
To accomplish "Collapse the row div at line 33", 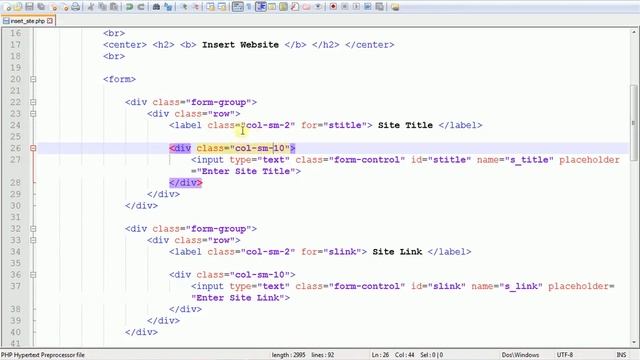I will 33,240.
